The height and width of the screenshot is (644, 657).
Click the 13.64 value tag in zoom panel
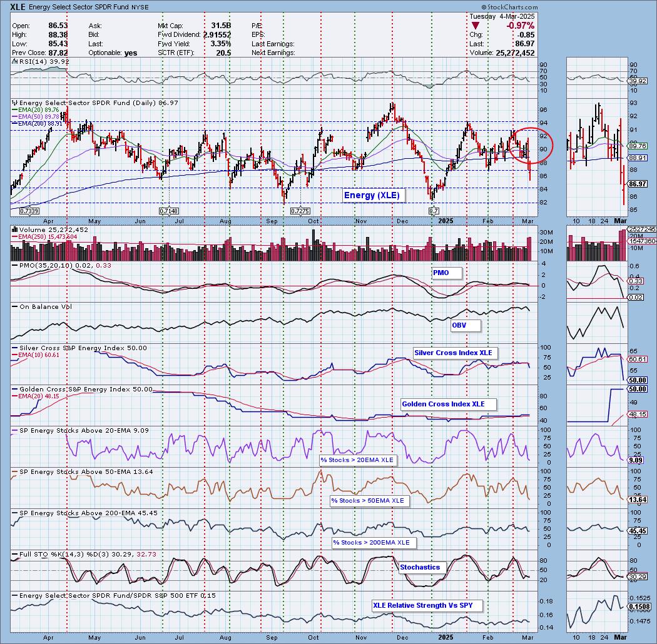coord(638,500)
